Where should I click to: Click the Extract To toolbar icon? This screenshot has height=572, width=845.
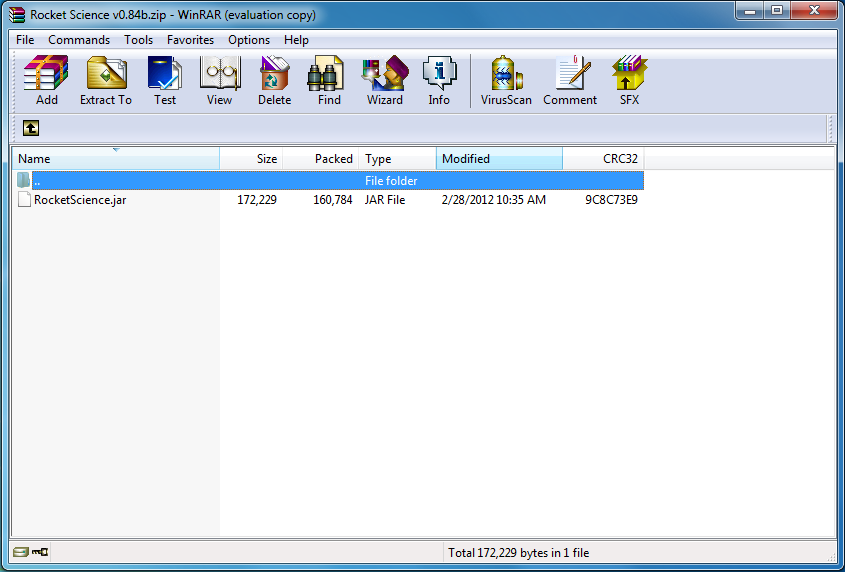105,80
